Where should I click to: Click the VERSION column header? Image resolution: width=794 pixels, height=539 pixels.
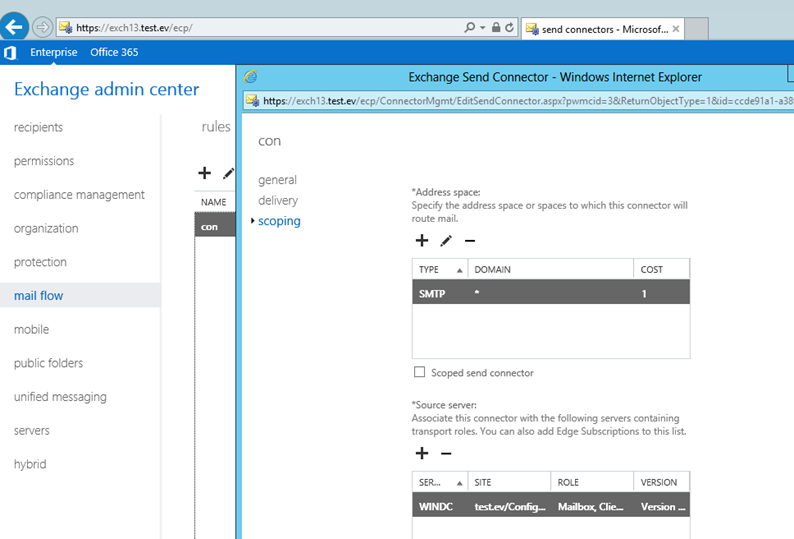tap(661, 482)
